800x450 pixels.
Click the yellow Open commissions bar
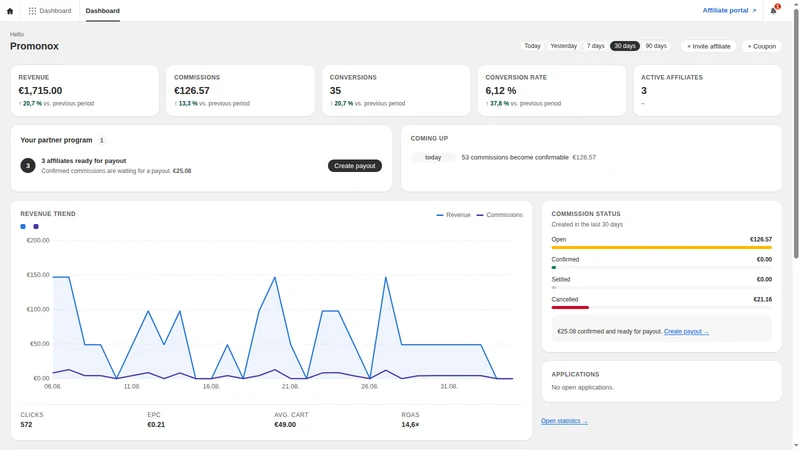(x=661, y=247)
